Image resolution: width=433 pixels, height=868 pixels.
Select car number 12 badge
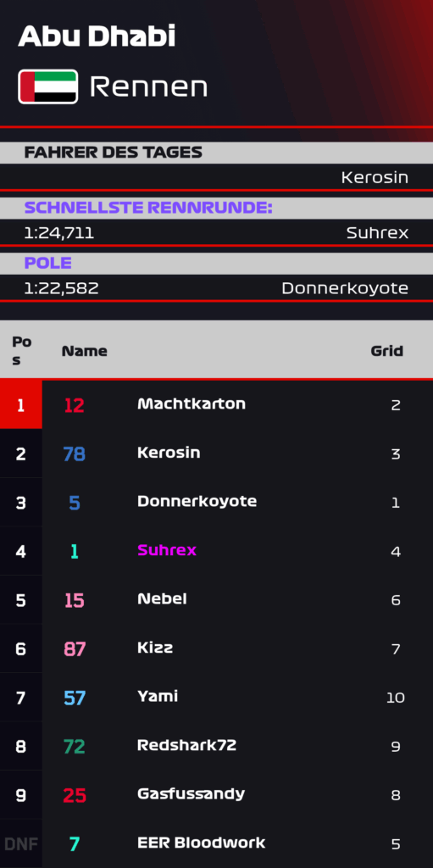coord(75,405)
